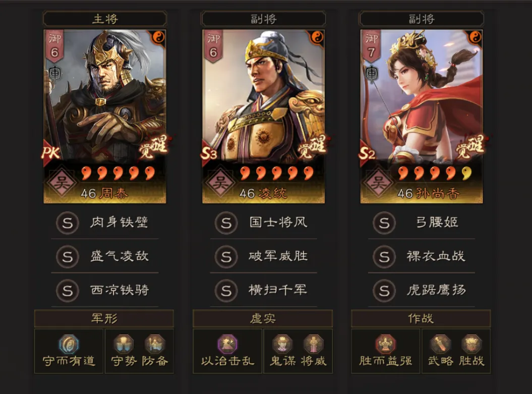The width and height of the screenshot is (532, 394).
Task: Select the 守势 tactic icon
Action: (124, 344)
